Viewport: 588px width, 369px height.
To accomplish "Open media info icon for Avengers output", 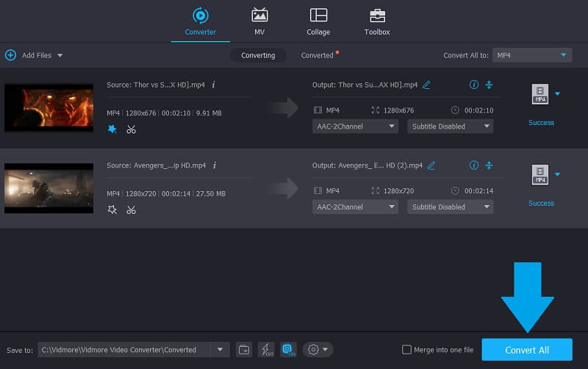I will point(473,165).
